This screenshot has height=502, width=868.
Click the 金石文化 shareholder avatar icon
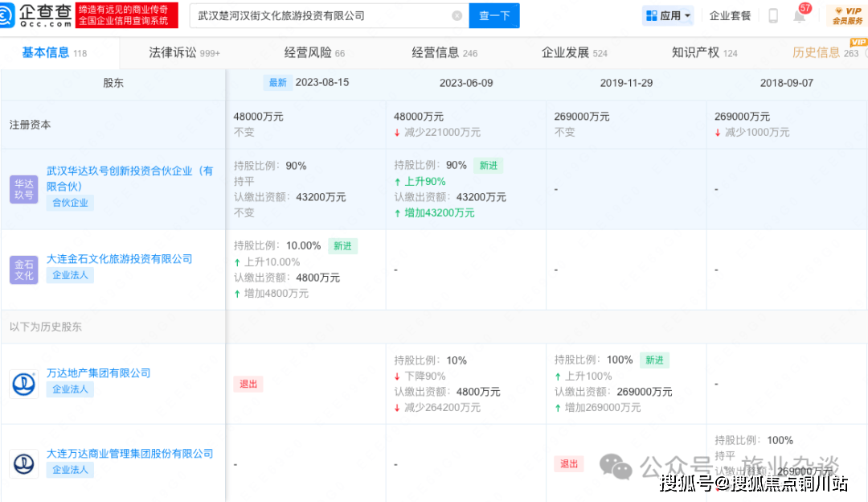pyautogui.click(x=24, y=270)
